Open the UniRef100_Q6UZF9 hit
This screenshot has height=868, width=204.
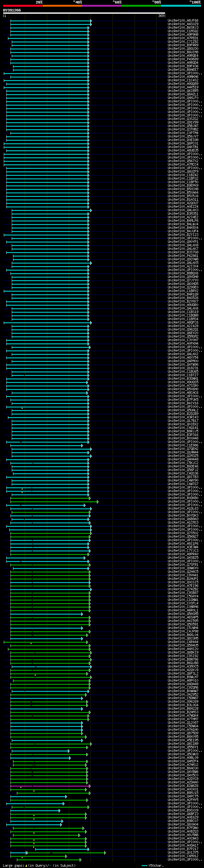point(183,171)
